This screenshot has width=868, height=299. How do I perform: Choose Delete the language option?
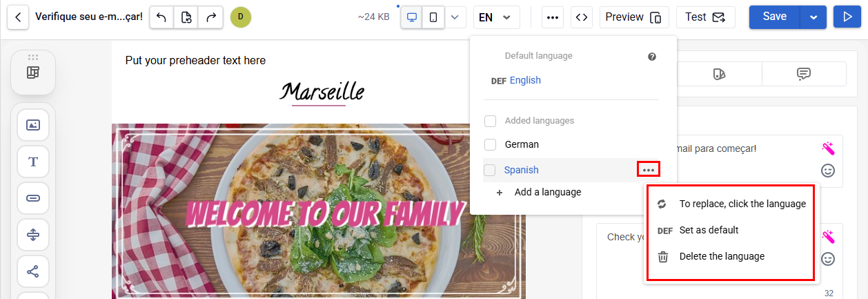click(x=722, y=256)
